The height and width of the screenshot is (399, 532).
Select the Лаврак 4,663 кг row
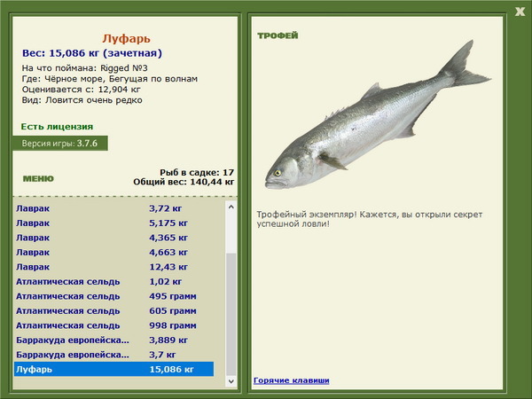click(114, 252)
